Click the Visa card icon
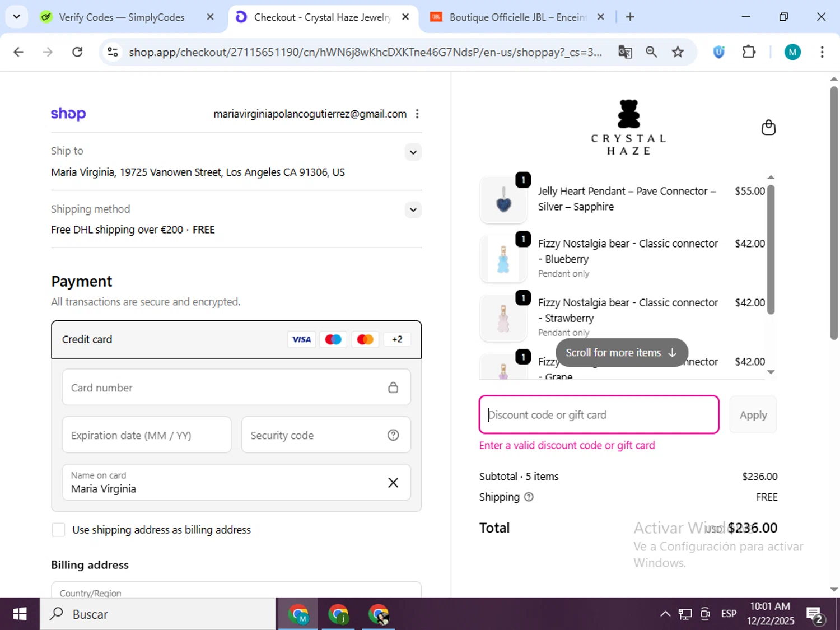 (301, 339)
